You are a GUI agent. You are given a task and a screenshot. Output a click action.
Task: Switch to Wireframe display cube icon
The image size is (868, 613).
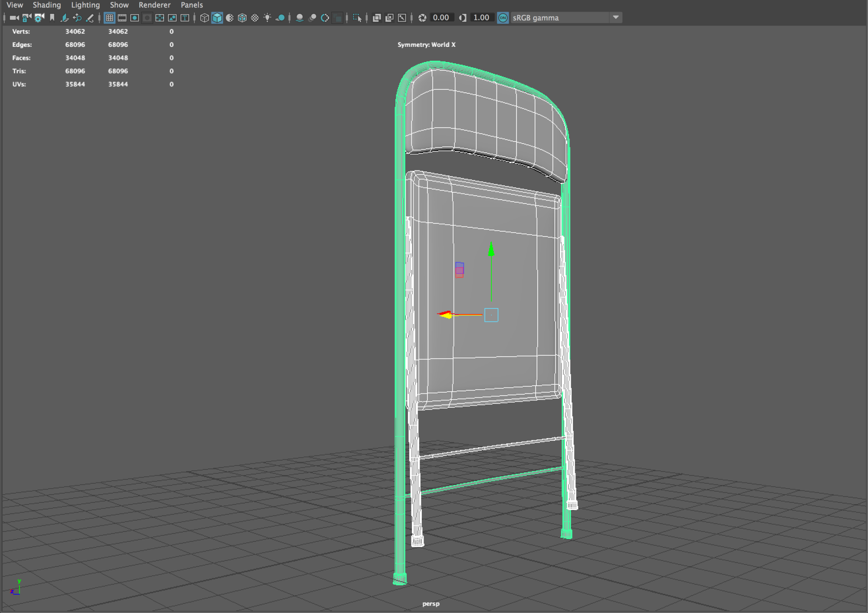204,18
